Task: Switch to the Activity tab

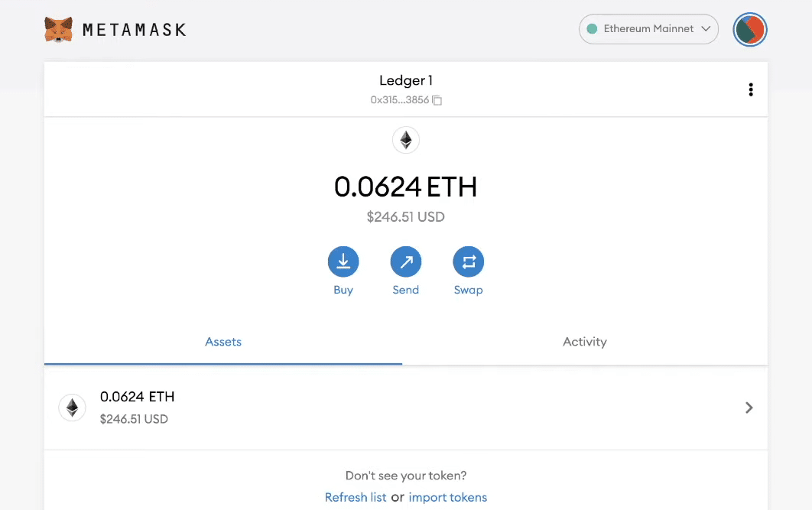Action: [x=585, y=342]
